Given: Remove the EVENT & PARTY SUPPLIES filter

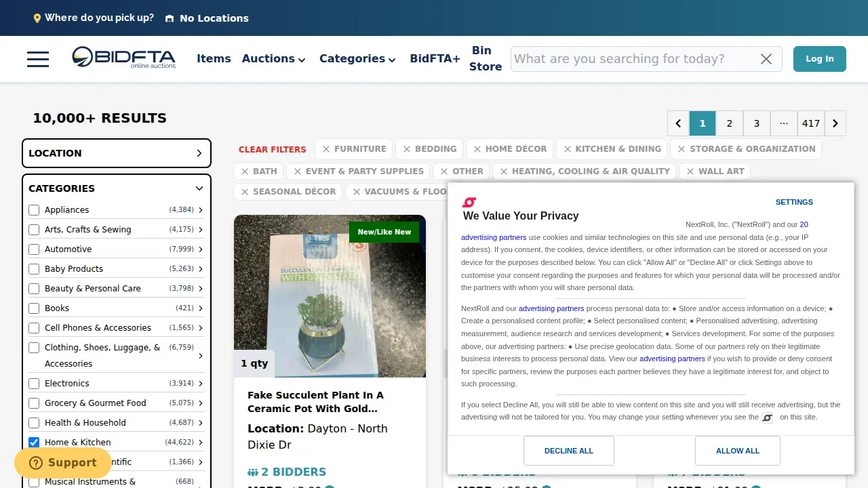Looking at the screenshot, I should (x=298, y=171).
